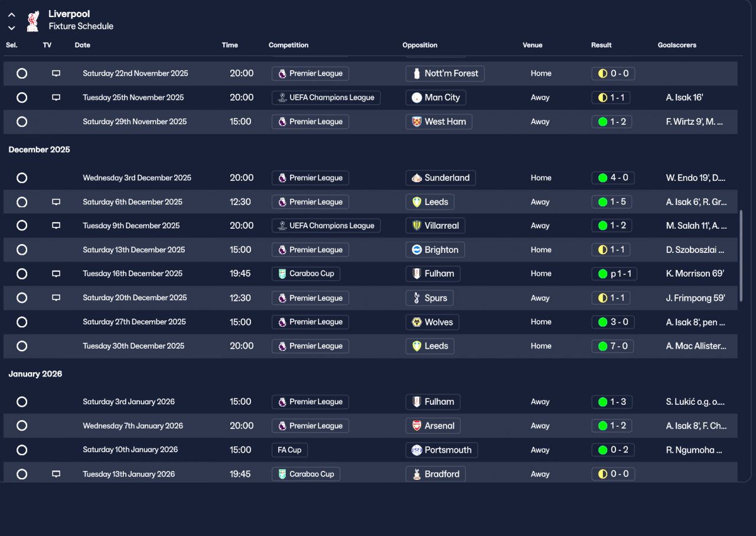The image size is (756, 536).
Task: Click the goalscorer text "K. Morrison 69'"
Action: [695, 274]
